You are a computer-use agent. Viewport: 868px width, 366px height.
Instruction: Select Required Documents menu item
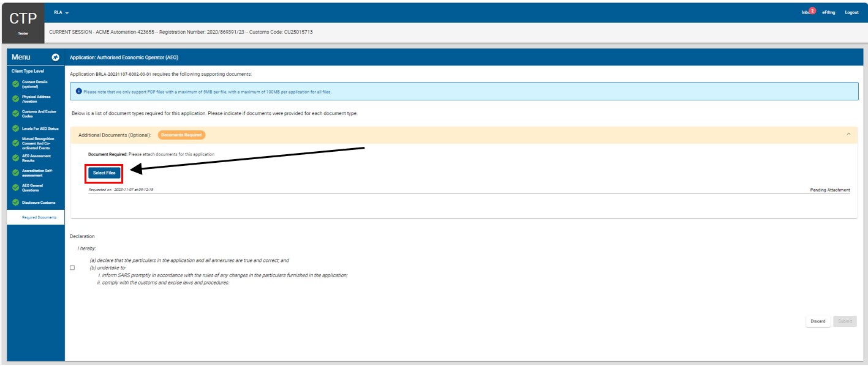(x=36, y=217)
